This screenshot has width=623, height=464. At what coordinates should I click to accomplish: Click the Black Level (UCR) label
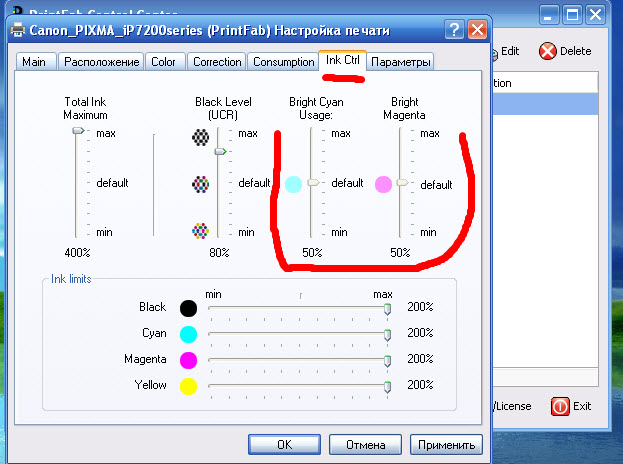[223, 108]
